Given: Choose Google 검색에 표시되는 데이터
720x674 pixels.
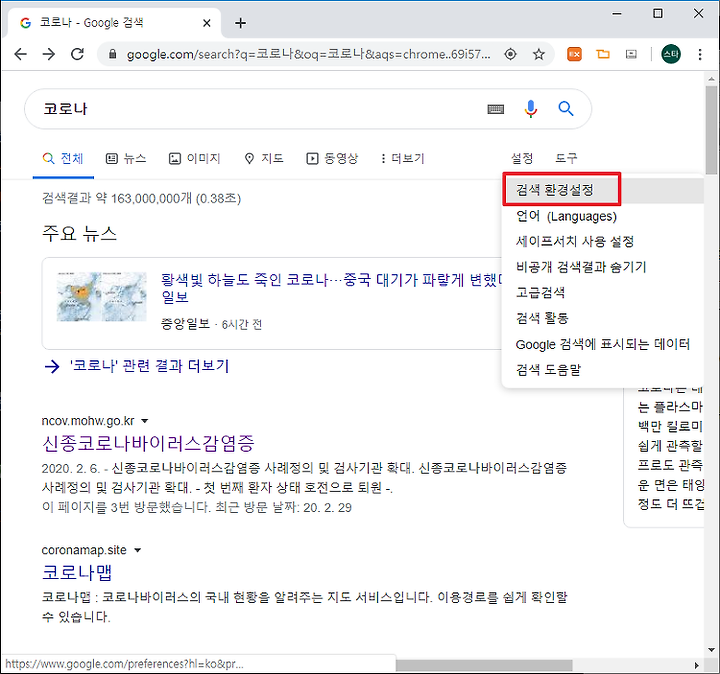Looking at the screenshot, I should coord(603,344).
